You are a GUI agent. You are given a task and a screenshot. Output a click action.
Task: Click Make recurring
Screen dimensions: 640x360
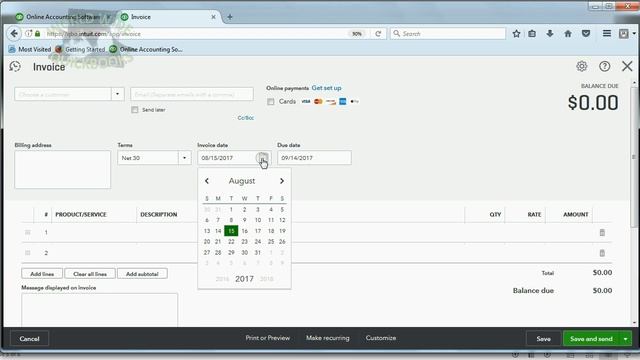328,338
